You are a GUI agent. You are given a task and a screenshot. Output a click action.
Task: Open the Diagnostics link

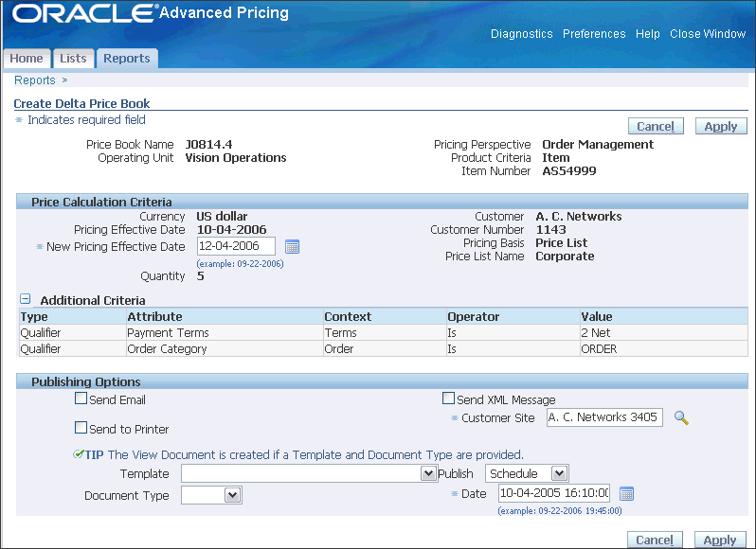[x=522, y=34]
